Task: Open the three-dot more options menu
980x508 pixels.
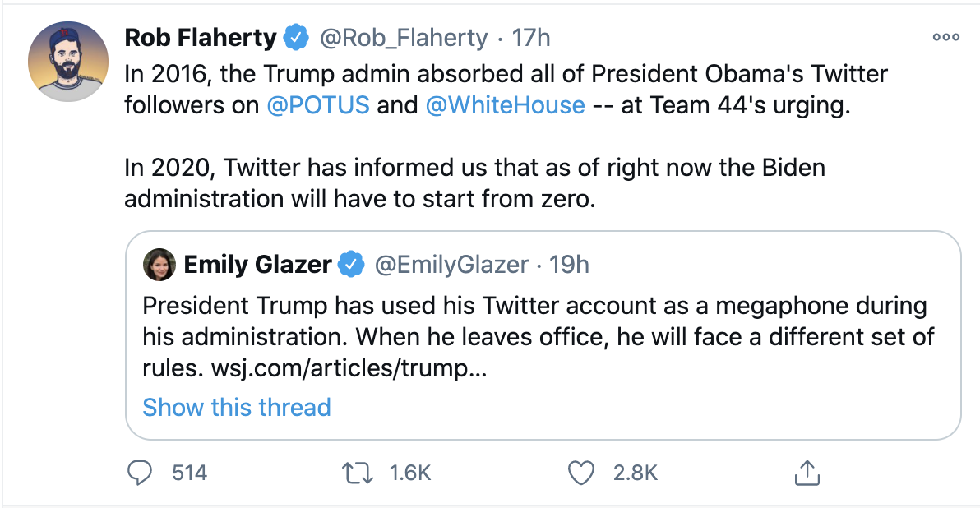Action: coord(945,38)
